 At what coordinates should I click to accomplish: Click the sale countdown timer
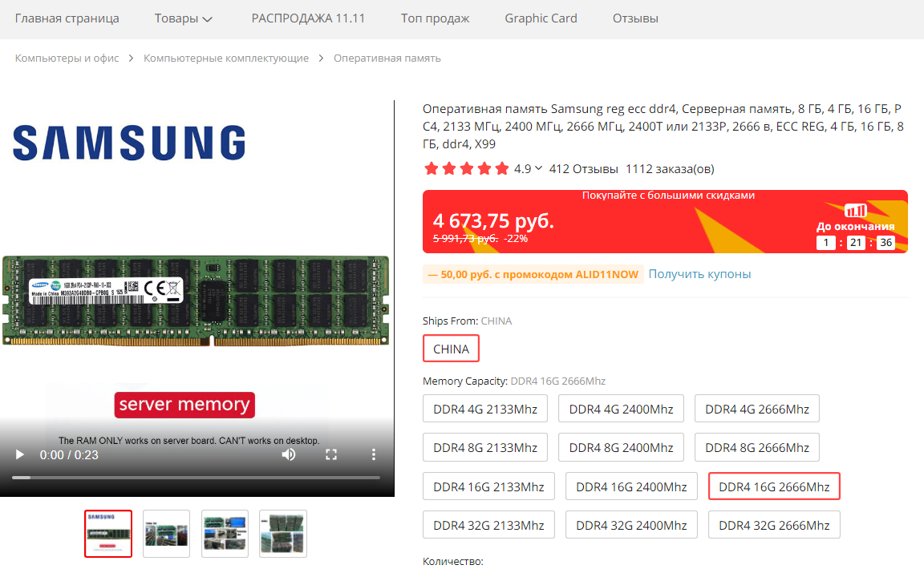[x=856, y=243]
